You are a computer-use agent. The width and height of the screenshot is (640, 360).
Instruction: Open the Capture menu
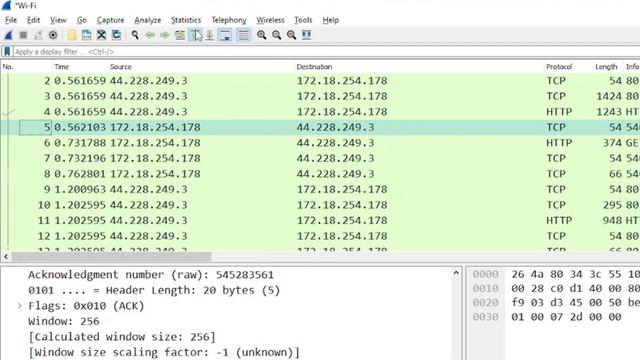(110, 20)
